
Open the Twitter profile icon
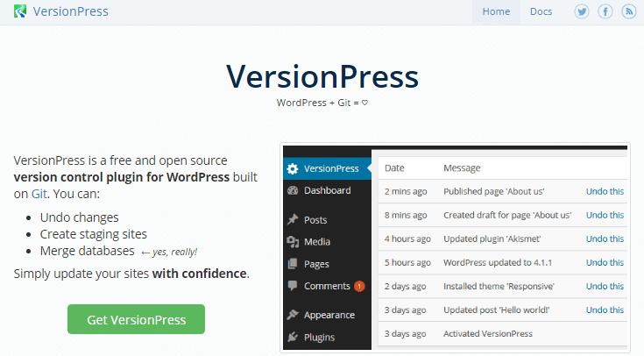coord(582,11)
